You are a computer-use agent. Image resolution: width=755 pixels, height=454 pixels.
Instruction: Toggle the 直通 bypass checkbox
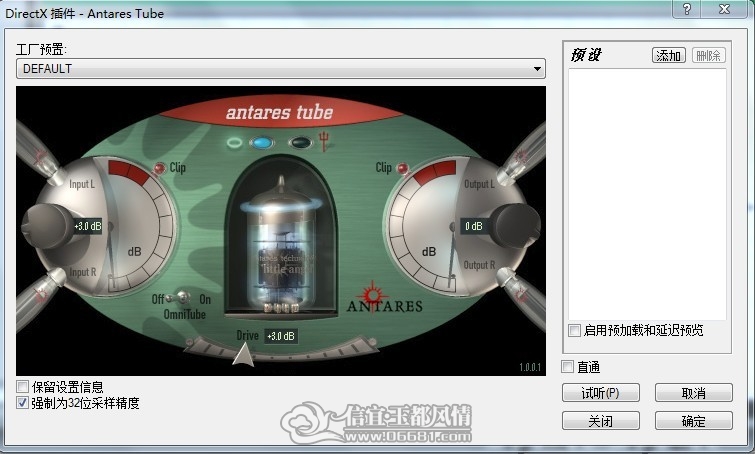pos(567,367)
